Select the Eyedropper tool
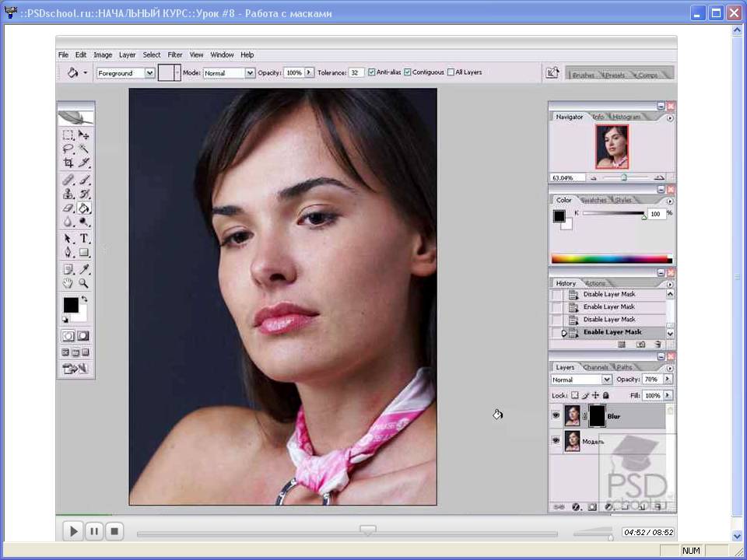This screenshot has height=560, width=747. coord(84,270)
